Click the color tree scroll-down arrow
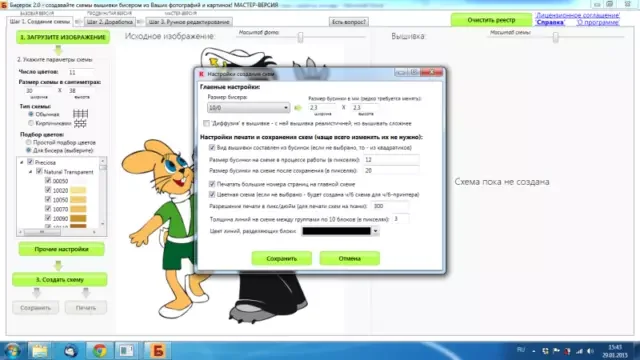The width and height of the screenshot is (640, 360). pos(102,224)
